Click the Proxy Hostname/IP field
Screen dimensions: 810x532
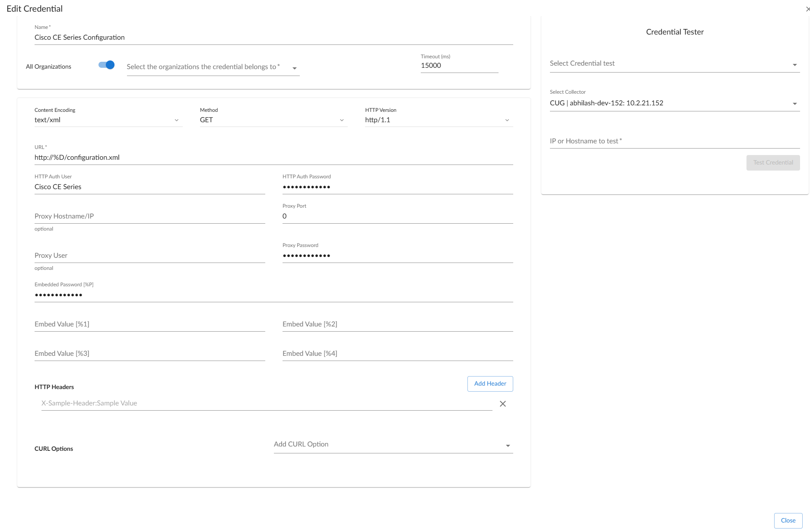pyautogui.click(x=149, y=216)
